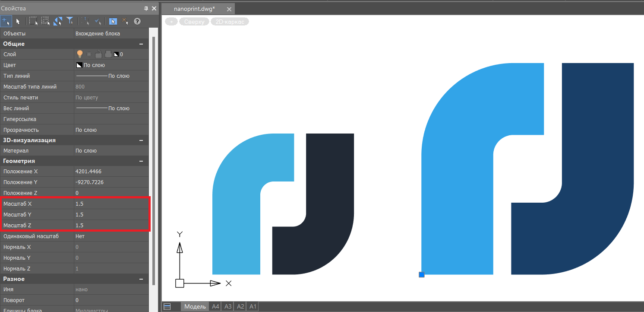Viewport: 644px width, 312px height.
Task: Toggle the layer lock padlock icon
Action: [x=98, y=54]
